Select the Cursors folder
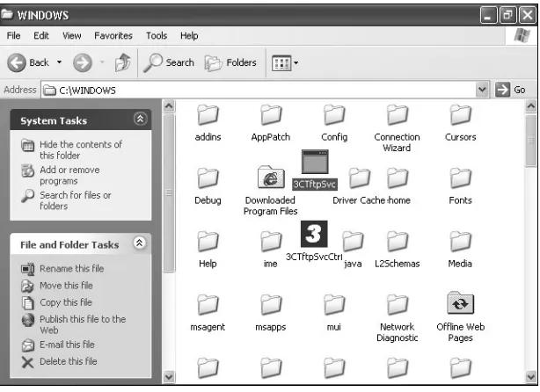This screenshot has width=540, height=392. [x=461, y=123]
